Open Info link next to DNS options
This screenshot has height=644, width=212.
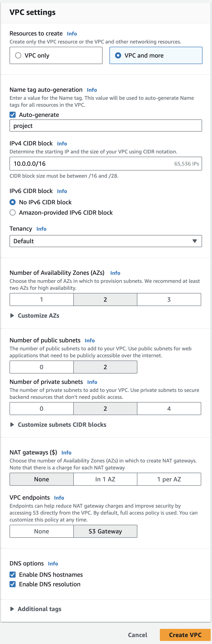coord(53,563)
